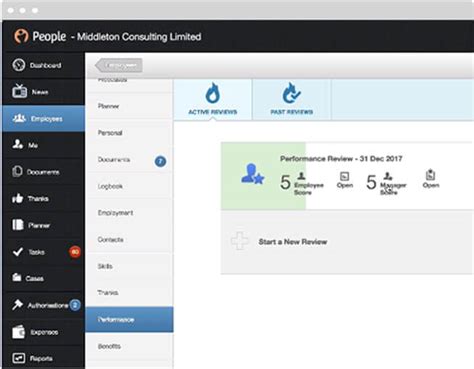Open News via the TV icon

(19, 91)
